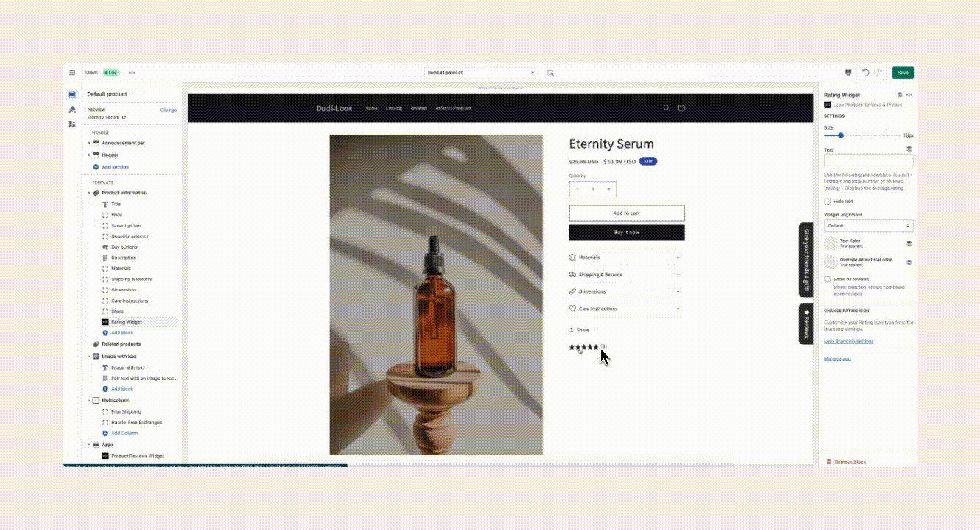Open the Widget alignment Default dropdown
Screen dimensions: 980x530
pos(868,225)
